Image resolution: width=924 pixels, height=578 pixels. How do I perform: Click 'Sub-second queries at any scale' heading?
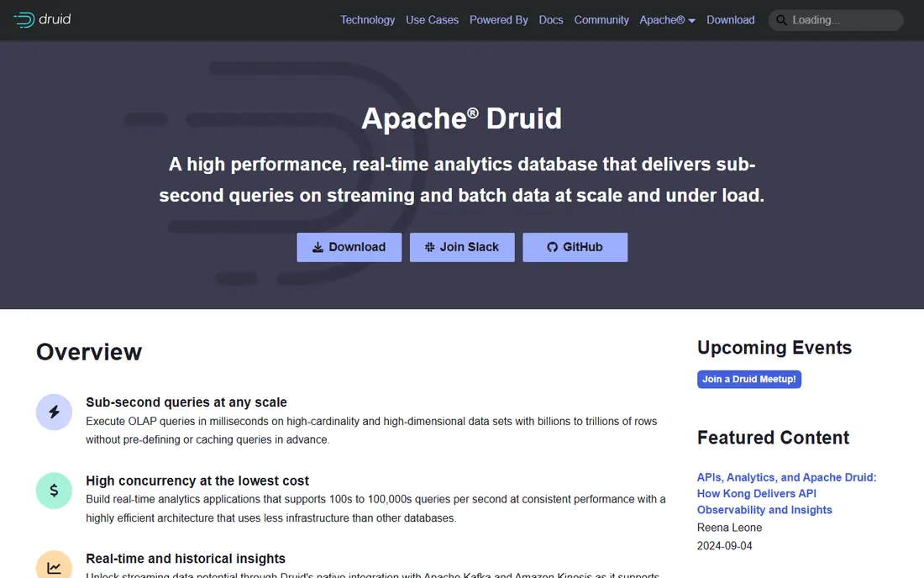[186, 402]
